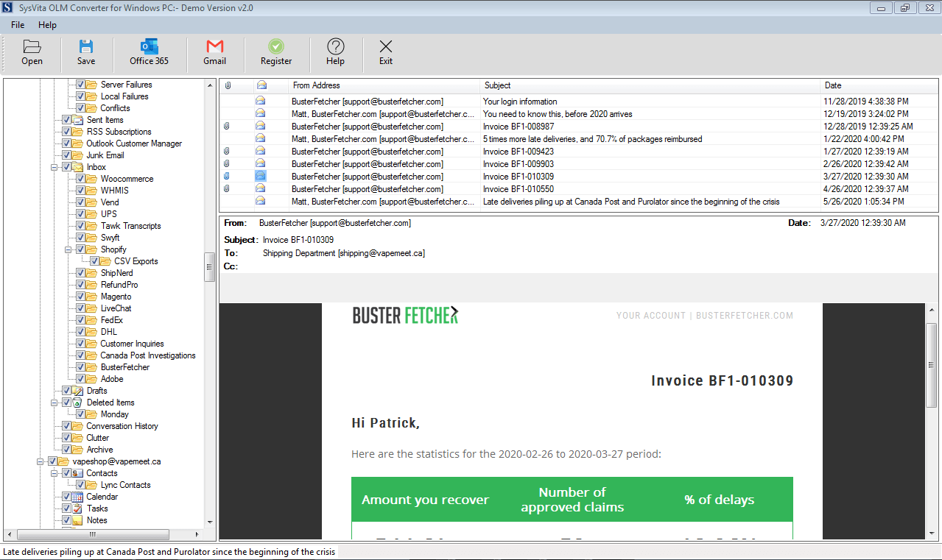This screenshot has height=560, width=942.
Task: Sort emails by Date column header
Action: 879,85
